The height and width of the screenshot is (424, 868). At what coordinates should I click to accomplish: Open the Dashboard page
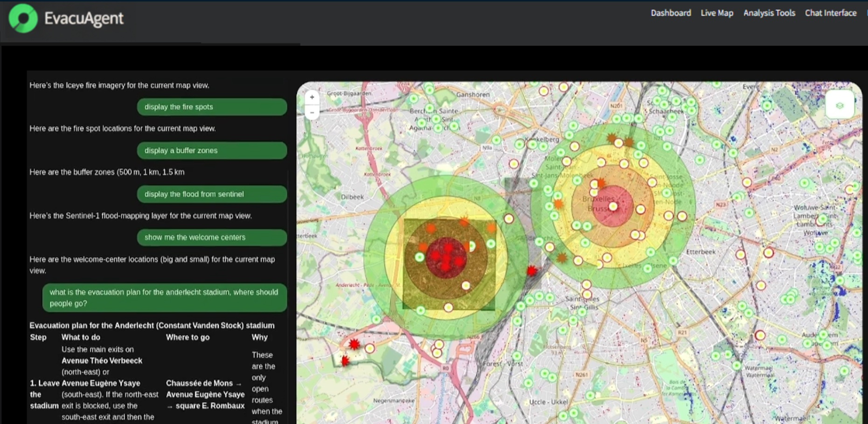point(671,13)
